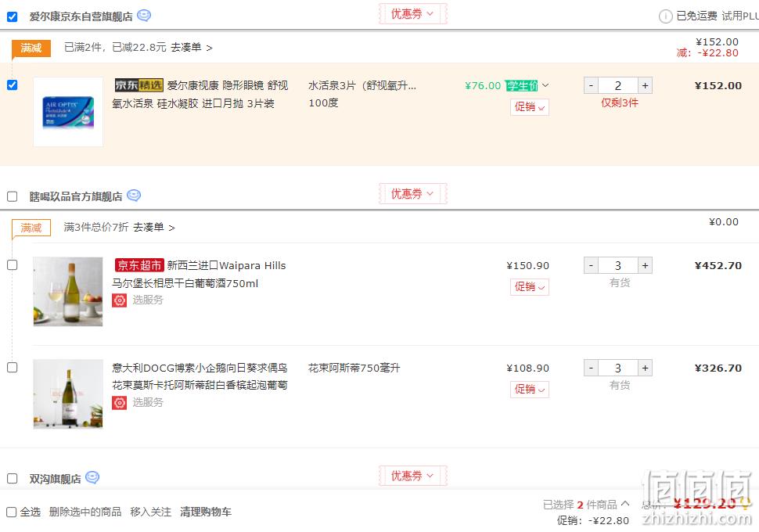Click the 满减 tag for 膳喝玖品 store
This screenshot has height=532, width=759.
(31, 228)
